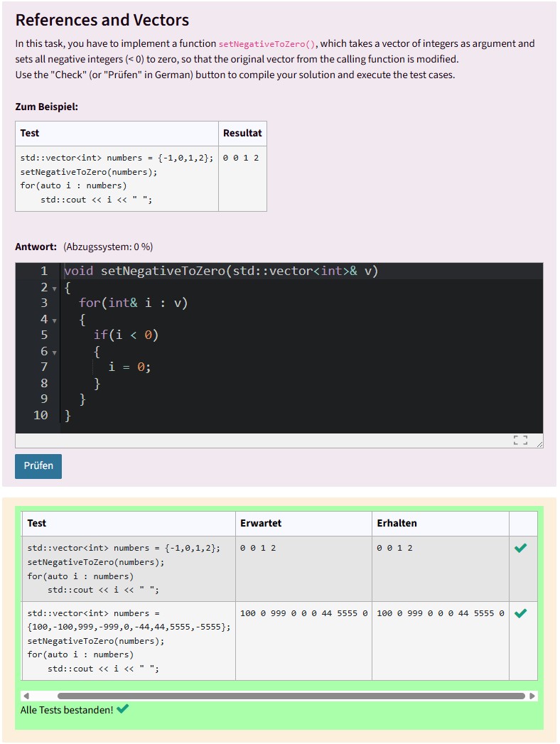Place cursor on the "i = 0;" code line
560x744 pixels.
click(x=130, y=367)
